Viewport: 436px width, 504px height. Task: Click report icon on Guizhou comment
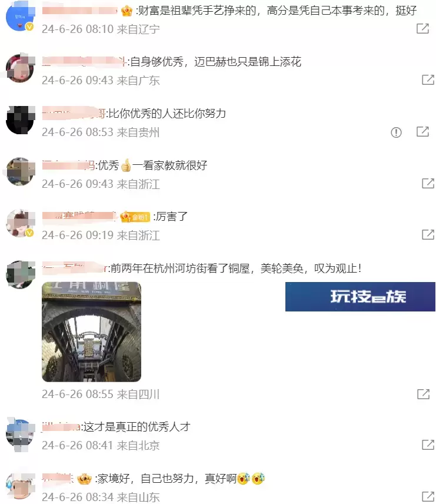tap(396, 132)
